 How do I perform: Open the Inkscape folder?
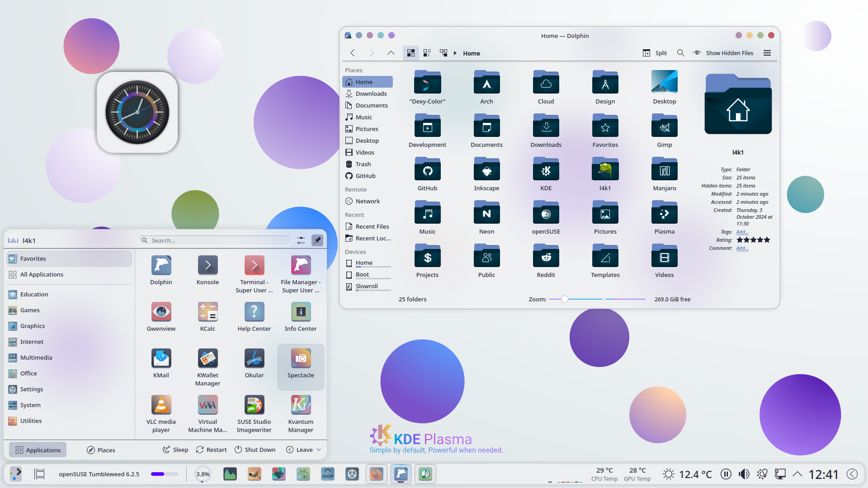486,174
